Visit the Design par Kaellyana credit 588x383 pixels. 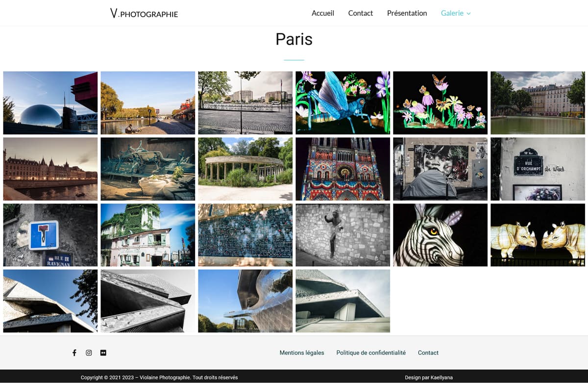tap(429, 378)
